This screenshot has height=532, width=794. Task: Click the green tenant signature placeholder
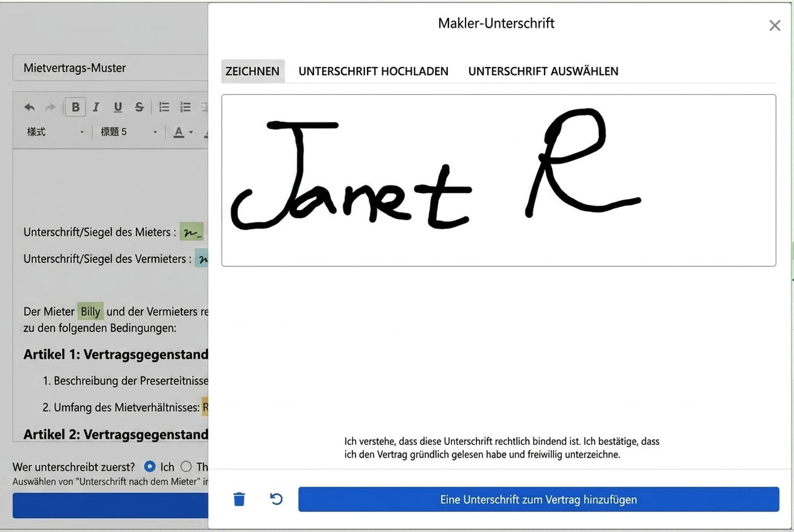tap(191, 232)
